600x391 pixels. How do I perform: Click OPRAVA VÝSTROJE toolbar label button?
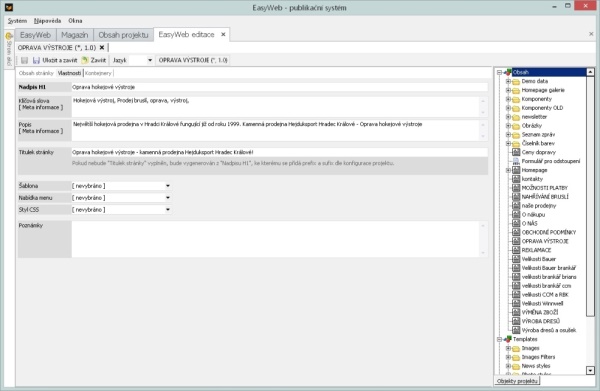[193, 60]
